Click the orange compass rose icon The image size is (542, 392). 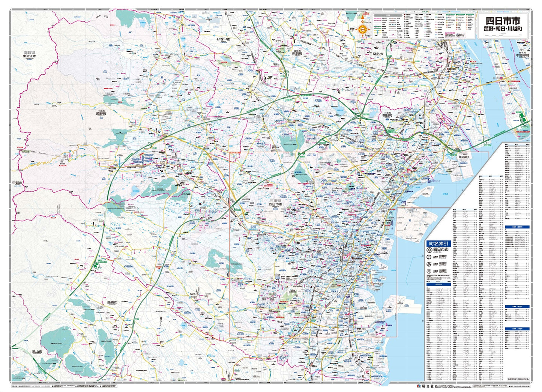pos(363,29)
